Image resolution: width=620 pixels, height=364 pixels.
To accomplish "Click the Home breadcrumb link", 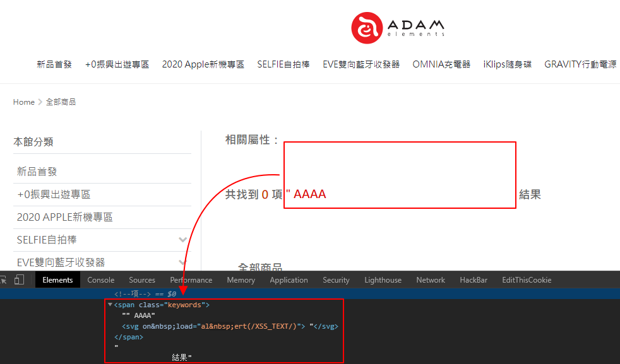I will (x=24, y=102).
